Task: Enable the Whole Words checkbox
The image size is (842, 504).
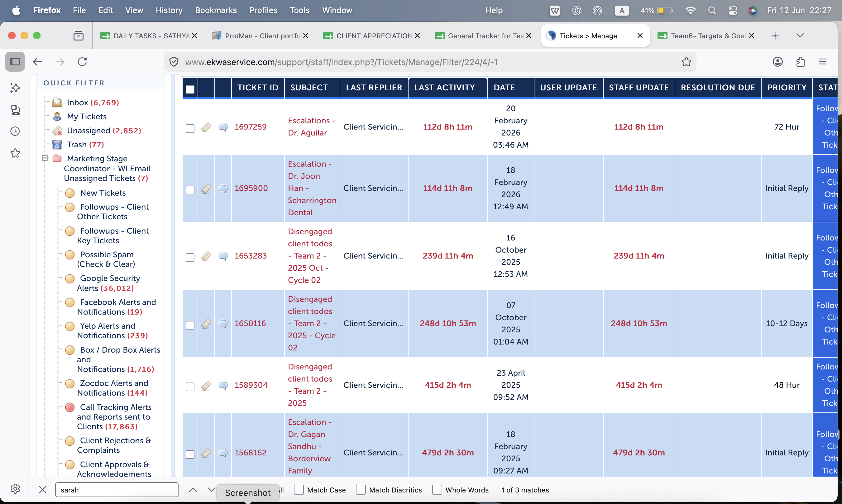Action: coord(437,490)
